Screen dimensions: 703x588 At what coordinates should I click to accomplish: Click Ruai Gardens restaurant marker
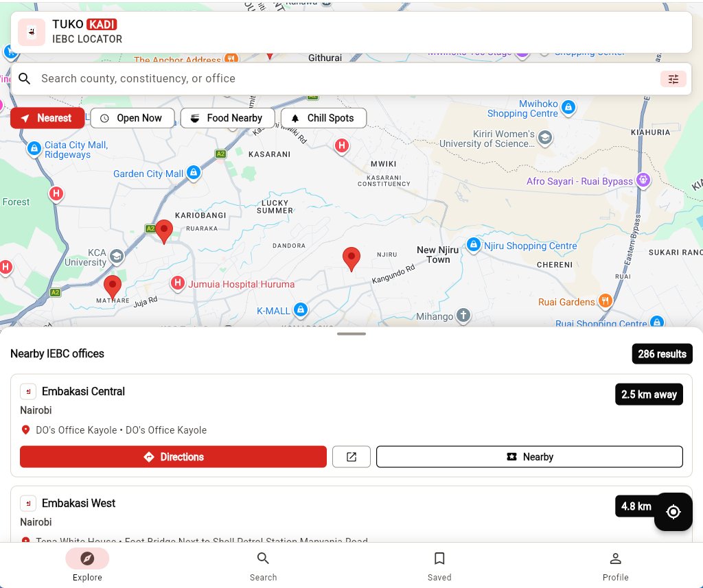[606, 301]
